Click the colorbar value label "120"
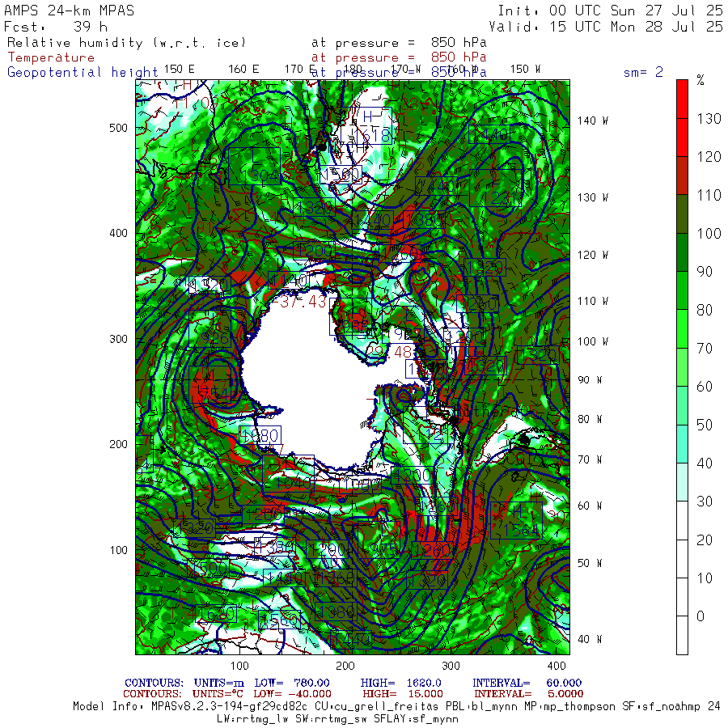Screen dimensions: 728x728 (x=709, y=157)
